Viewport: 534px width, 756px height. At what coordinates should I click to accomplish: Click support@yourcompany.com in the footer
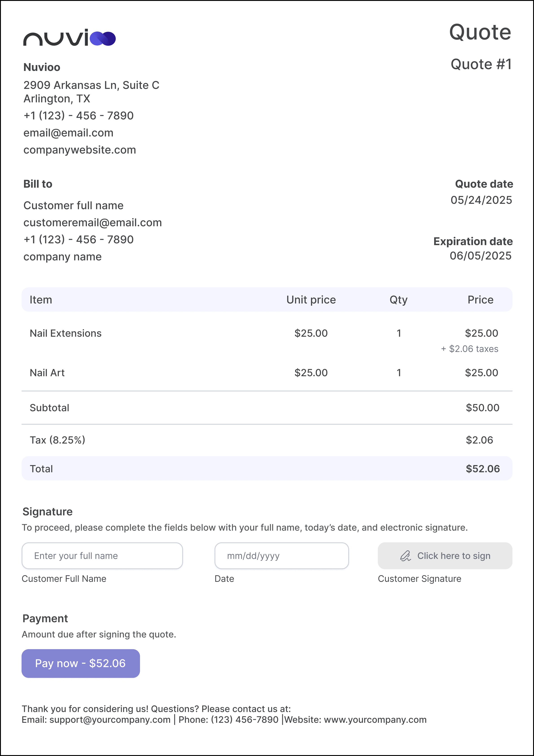pyautogui.click(x=110, y=719)
